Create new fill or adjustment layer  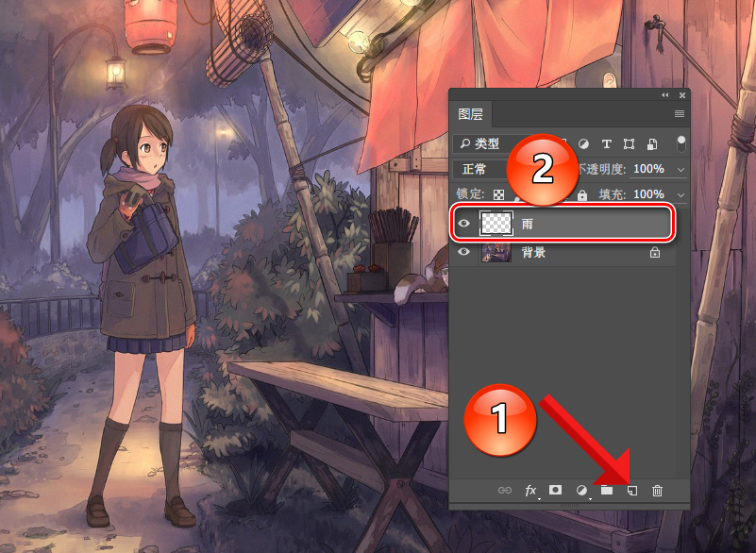(x=582, y=491)
